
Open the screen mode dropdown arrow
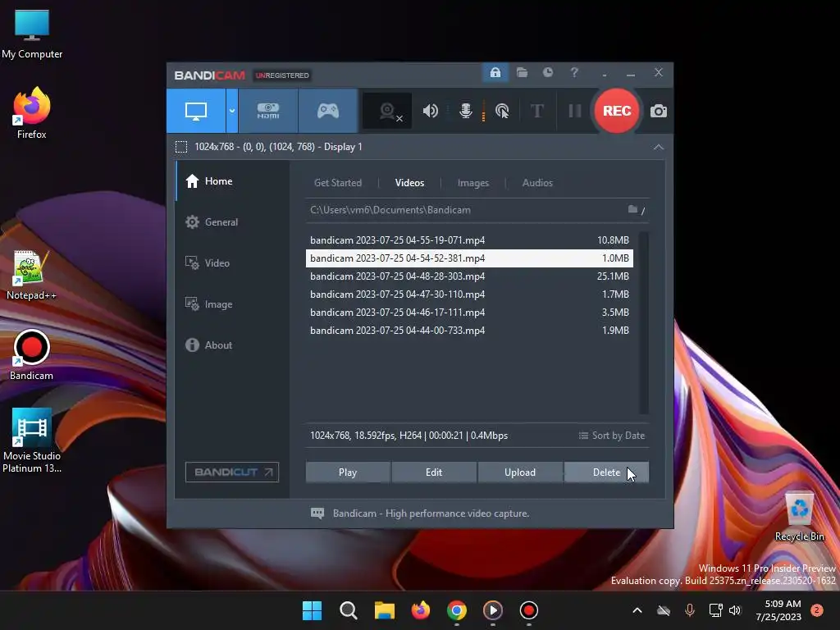(x=232, y=111)
